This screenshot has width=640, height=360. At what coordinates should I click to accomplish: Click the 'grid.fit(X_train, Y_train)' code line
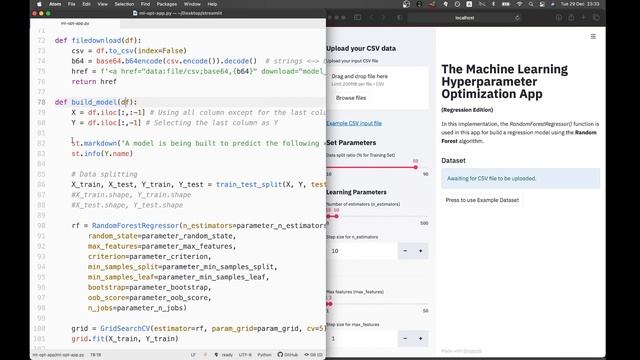[125, 338]
